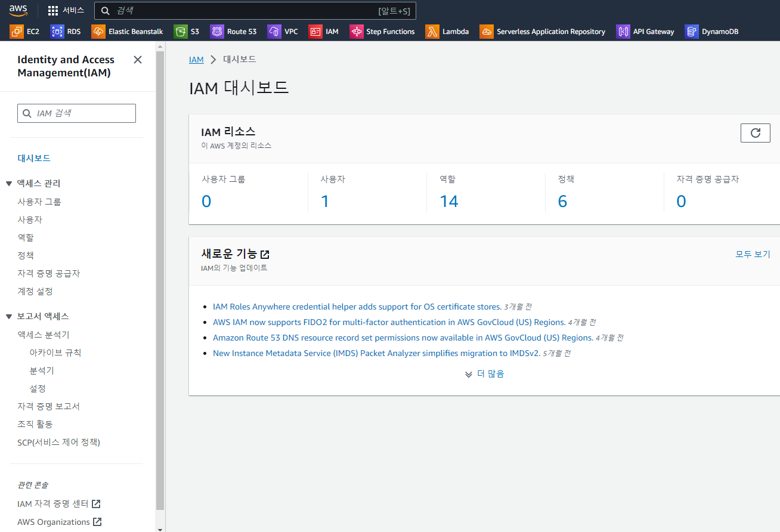The height and width of the screenshot is (532, 780).
Task: Open the FIDO2 multi-factor authentication news link
Action: click(x=389, y=322)
